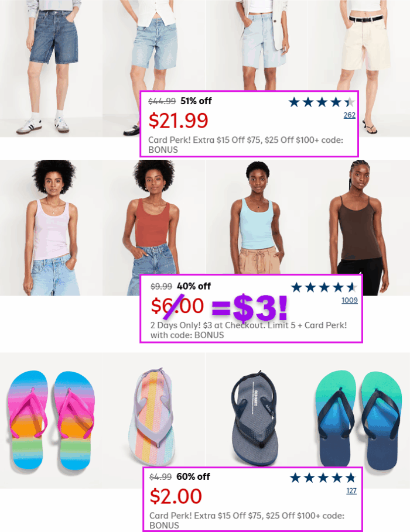Click the $2.00 flip-flop sale price
The width and height of the screenshot is (410, 532).
pyautogui.click(x=176, y=496)
